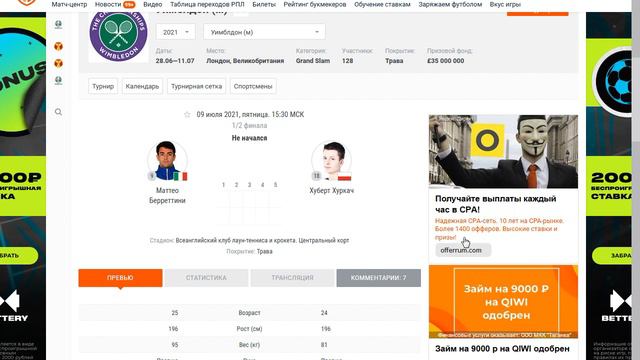Open Турнирная сетка bracket page

[x=196, y=86]
